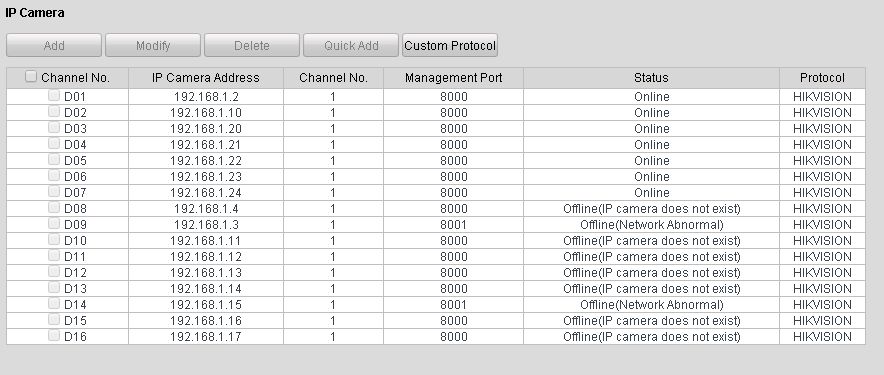Select the 192.168.1.12 address cell
Image resolution: width=884 pixels, height=375 pixels.
coord(206,257)
